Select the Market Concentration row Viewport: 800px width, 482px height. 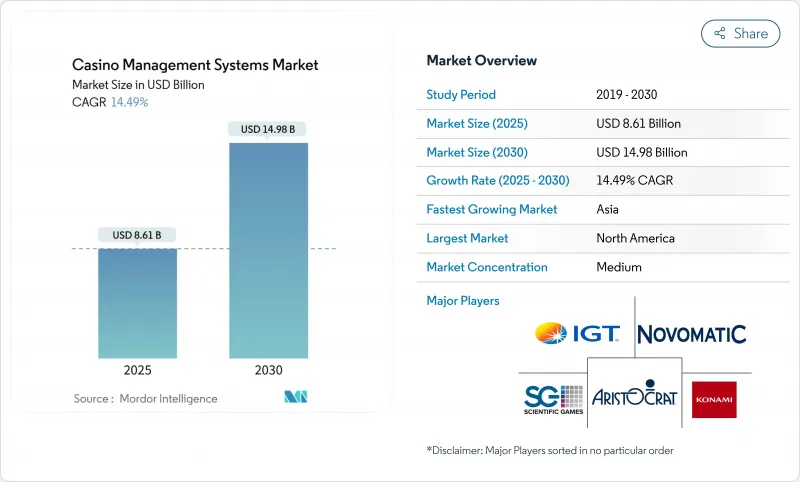click(588, 267)
